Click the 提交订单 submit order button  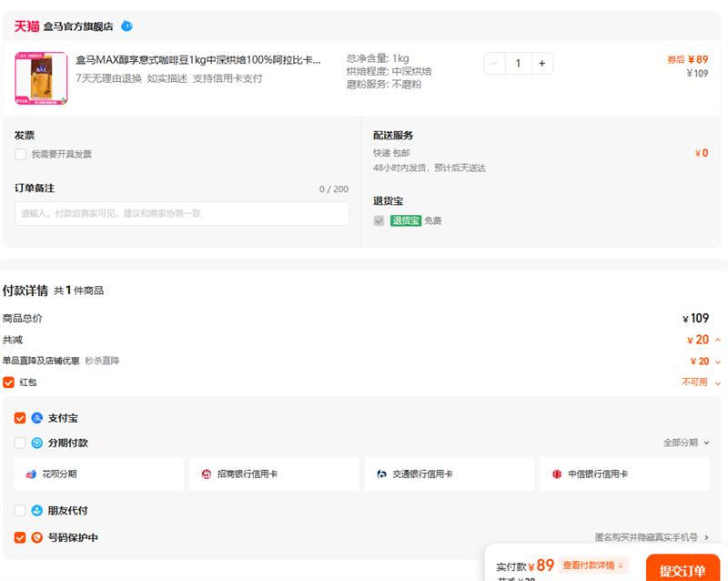pos(682,568)
